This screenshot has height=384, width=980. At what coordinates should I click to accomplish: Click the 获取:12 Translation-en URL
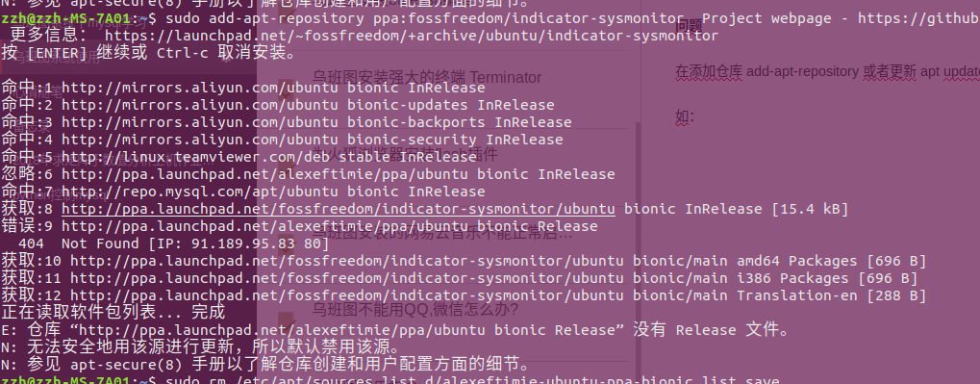point(347,295)
